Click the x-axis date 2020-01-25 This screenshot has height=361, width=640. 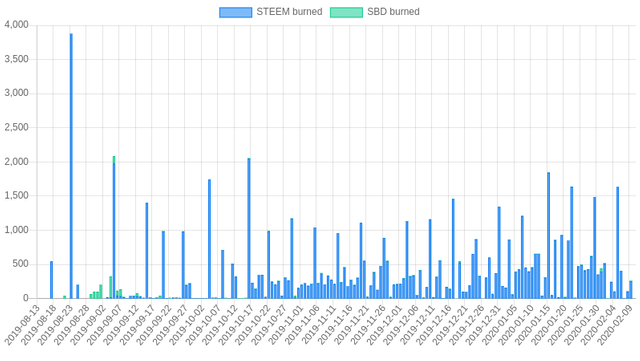[x=566, y=325]
